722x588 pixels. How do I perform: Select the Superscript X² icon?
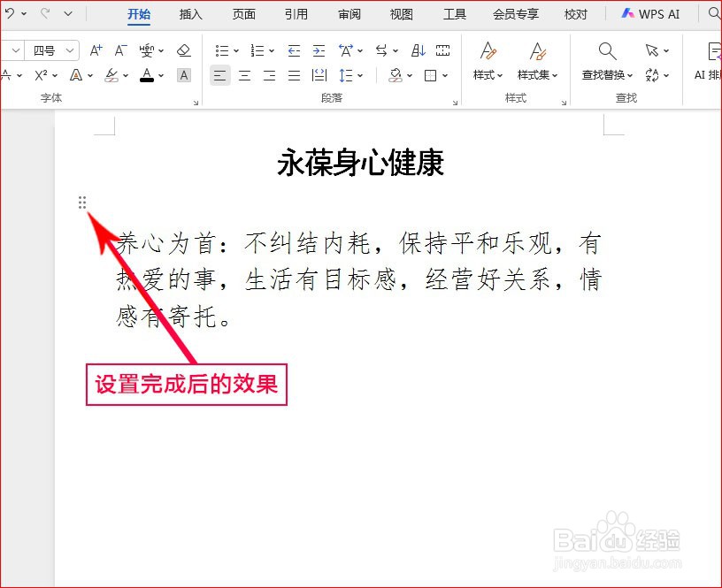pyautogui.click(x=40, y=75)
